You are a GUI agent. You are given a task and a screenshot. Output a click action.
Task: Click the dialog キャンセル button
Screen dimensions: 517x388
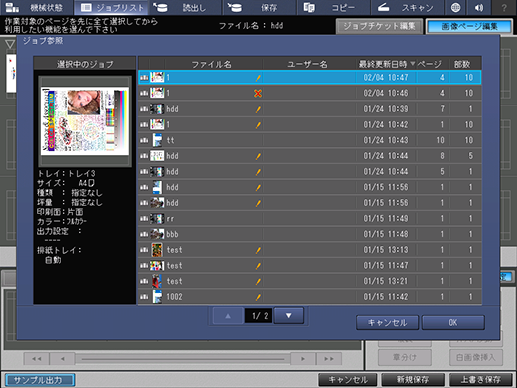pos(387,323)
